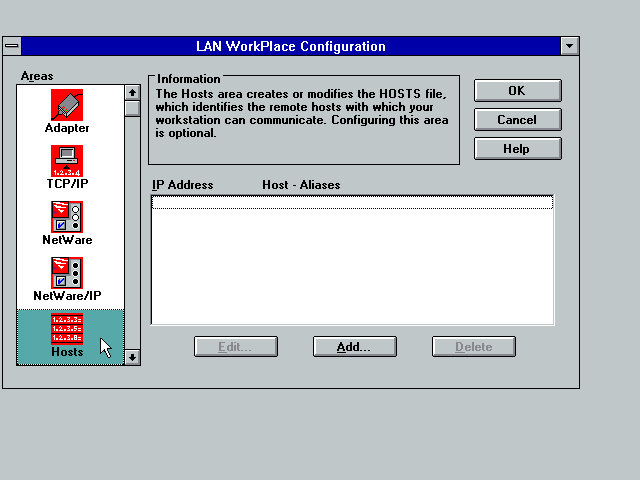
Task: Click Add... to create host entry
Action: 355,347
